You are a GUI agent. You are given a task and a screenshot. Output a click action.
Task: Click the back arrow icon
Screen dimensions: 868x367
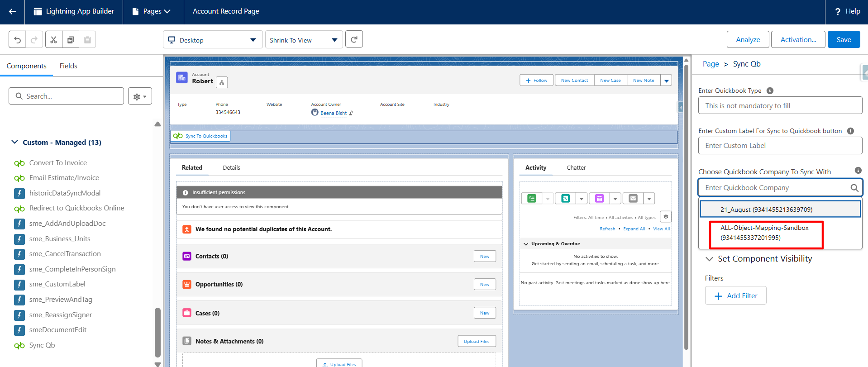coord(12,12)
